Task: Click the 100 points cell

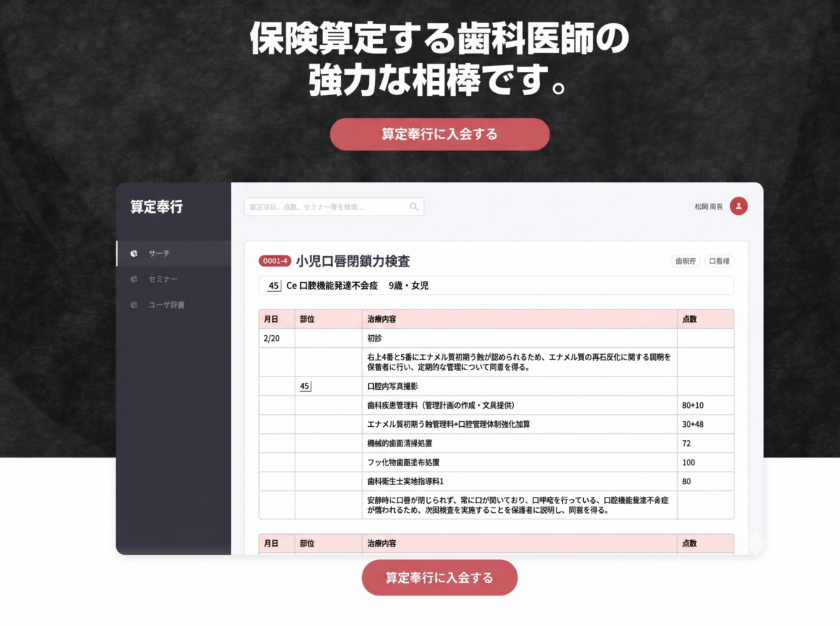Action: pyautogui.click(x=706, y=463)
